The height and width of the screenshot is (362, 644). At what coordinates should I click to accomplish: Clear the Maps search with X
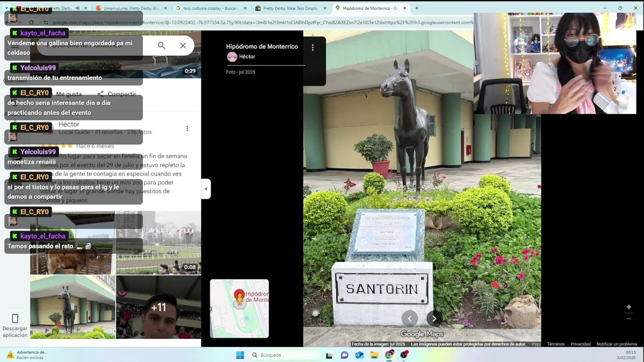click(183, 46)
